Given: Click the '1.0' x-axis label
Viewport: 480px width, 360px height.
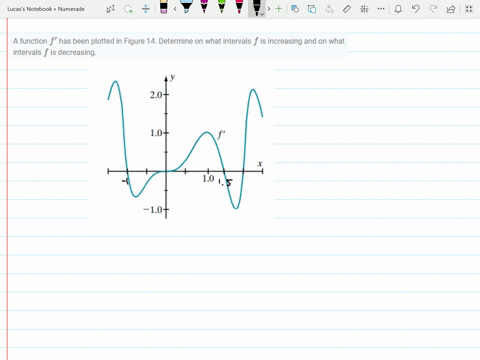Looking at the screenshot, I should pos(208,179).
